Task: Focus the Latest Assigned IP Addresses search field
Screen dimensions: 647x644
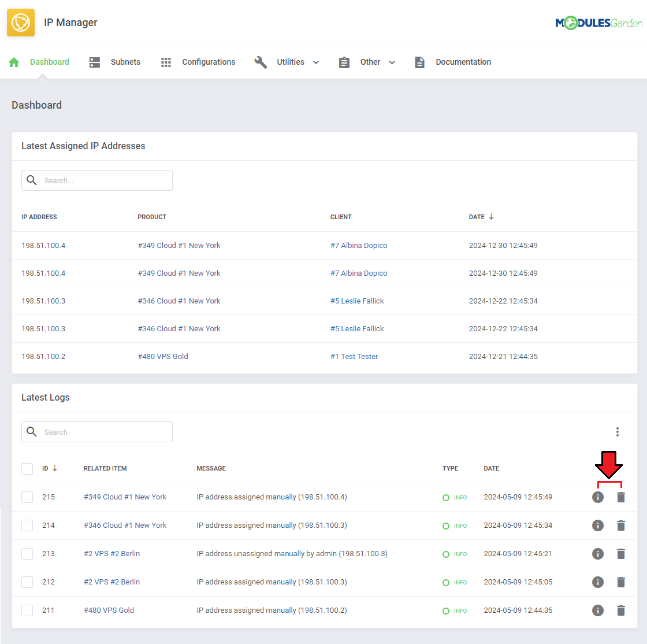Action: (x=97, y=180)
